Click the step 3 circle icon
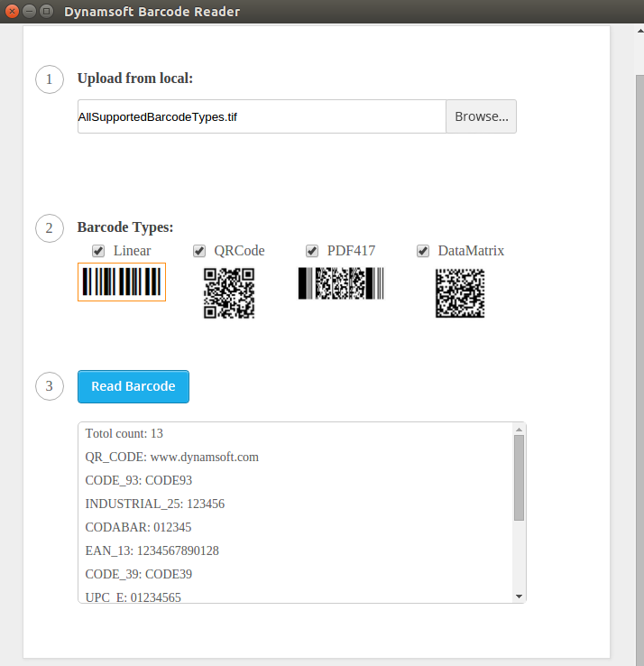 (50, 386)
